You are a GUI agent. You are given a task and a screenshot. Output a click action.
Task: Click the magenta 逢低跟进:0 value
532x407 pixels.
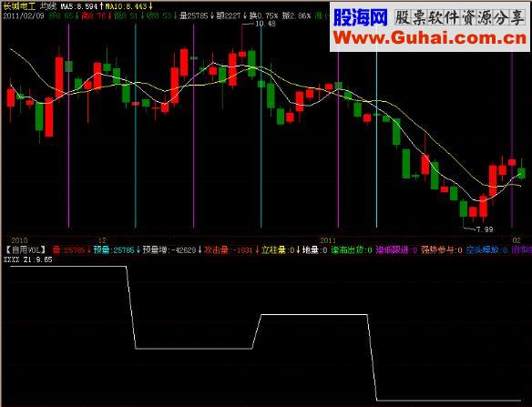(x=397, y=250)
